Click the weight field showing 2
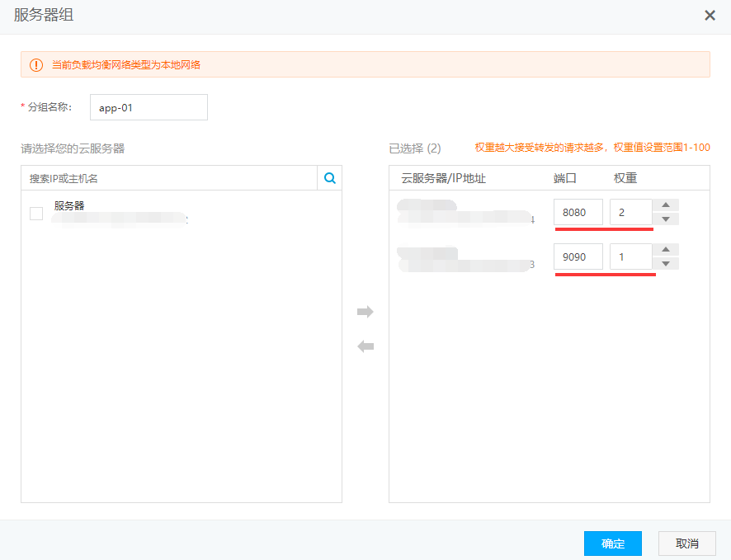This screenshot has height=560, width=731. [x=630, y=212]
